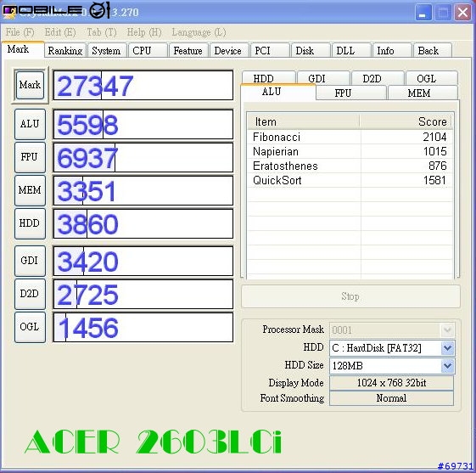Run the ALU benchmark button
Screen dimensions: 476x473
tap(30, 124)
